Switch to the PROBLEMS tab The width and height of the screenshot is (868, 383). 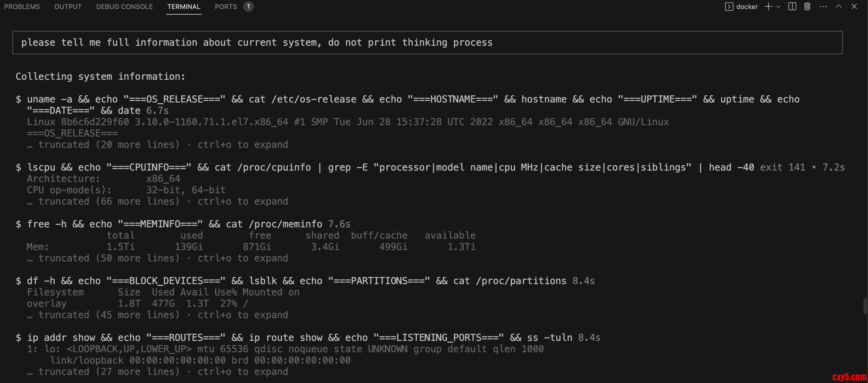click(22, 7)
